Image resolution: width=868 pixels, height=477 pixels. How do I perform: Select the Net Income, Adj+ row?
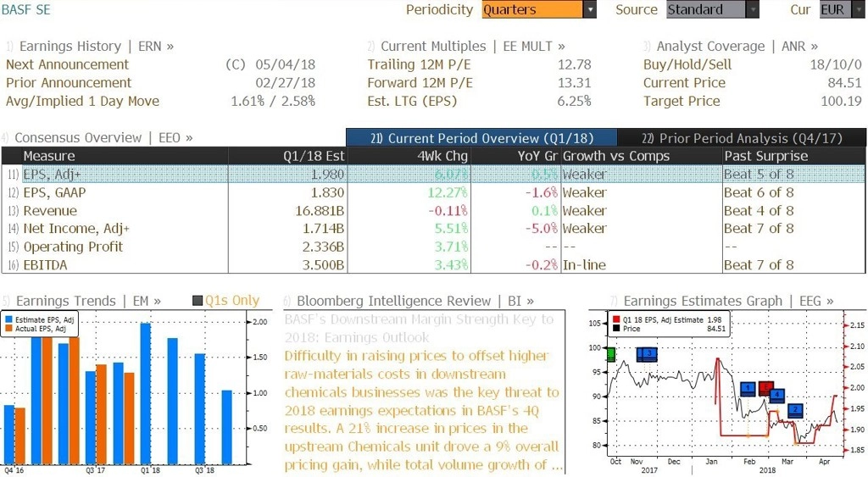pos(433,229)
